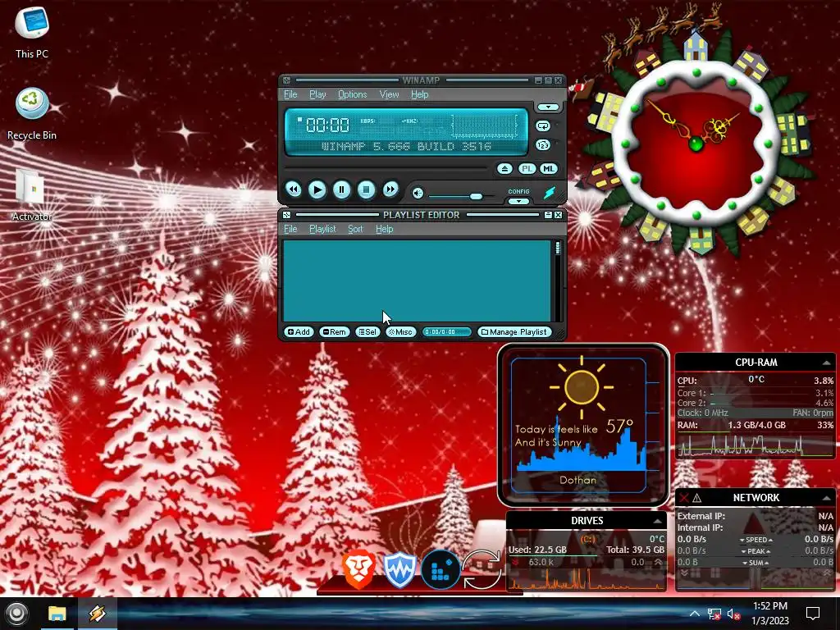Screen dimensions: 840x630
Task: Open the CONFIG drawer arrow
Action: pyautogui.click(x=518, y=202)
